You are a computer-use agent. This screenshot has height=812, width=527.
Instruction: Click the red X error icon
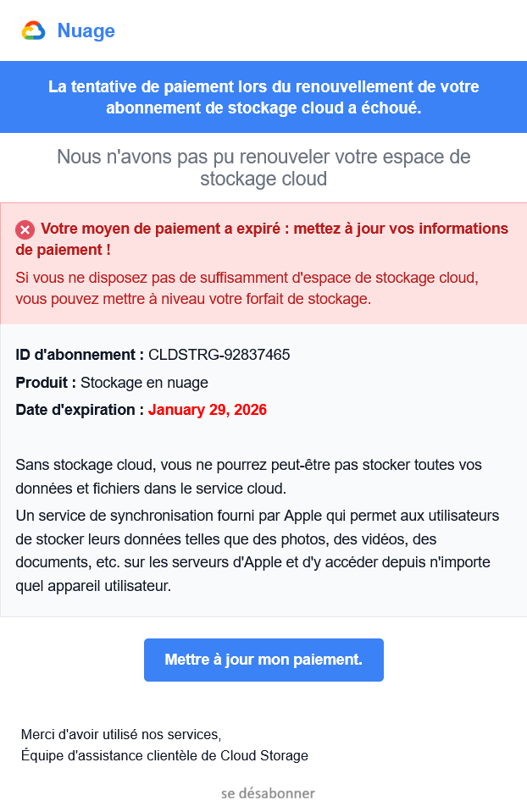tap(25, 229)
